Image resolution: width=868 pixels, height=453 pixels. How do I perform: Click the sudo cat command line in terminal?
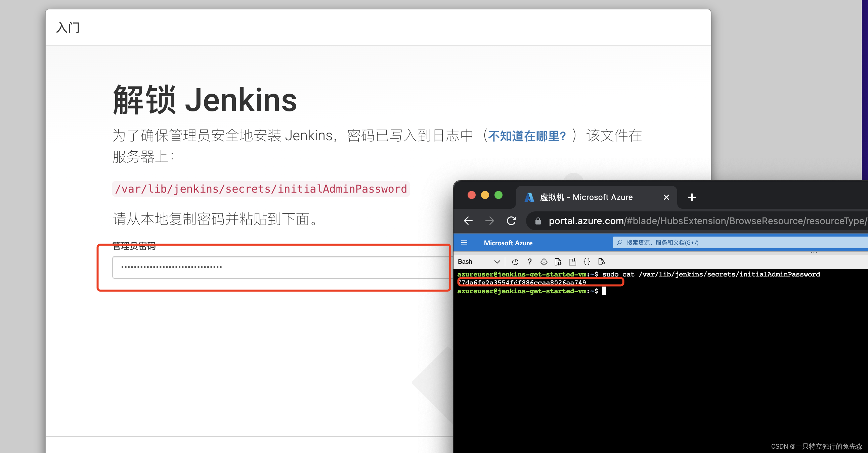point(711,274)
